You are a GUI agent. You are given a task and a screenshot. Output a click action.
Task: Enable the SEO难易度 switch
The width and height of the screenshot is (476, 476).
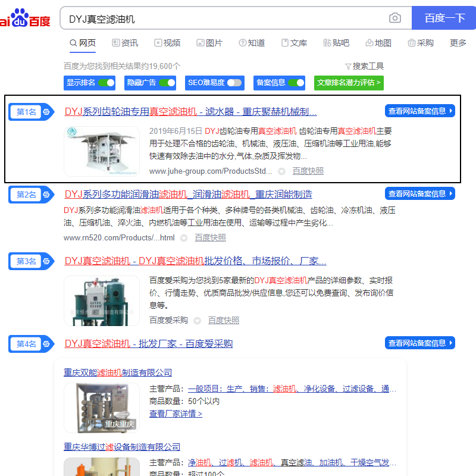click(x=234, y=83)
